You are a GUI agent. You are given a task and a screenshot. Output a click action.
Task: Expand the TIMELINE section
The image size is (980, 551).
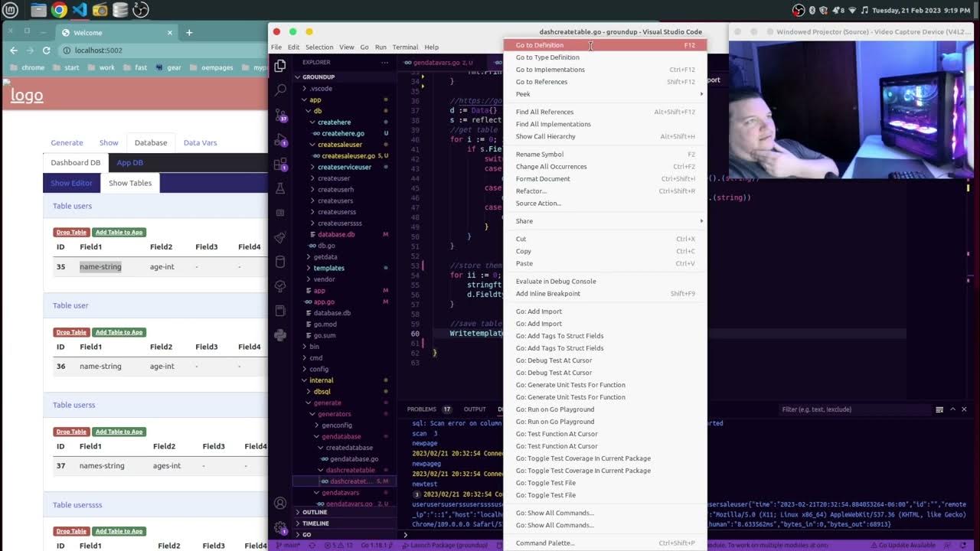tap(315, 523)
